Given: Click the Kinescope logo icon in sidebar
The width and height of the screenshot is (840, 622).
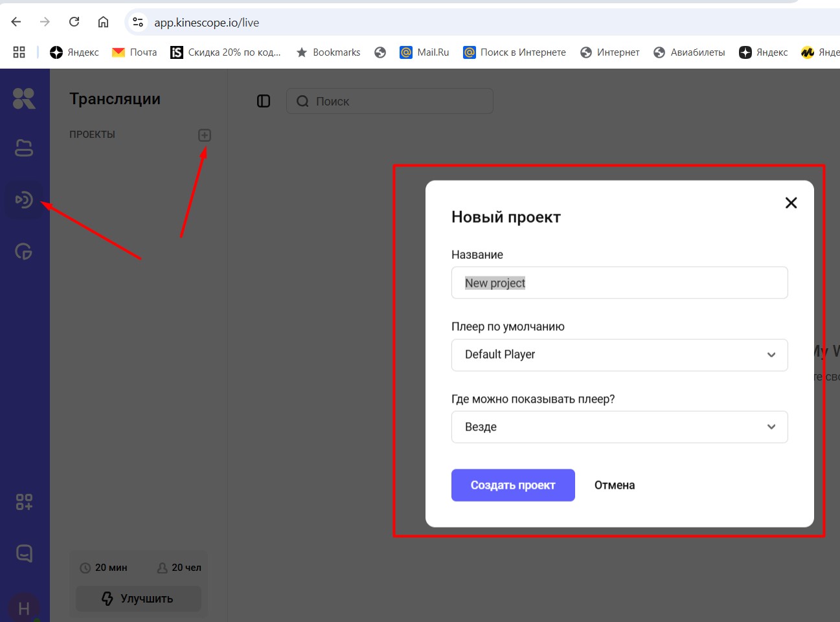Looking at the screenshot, I should coord(24,98).
